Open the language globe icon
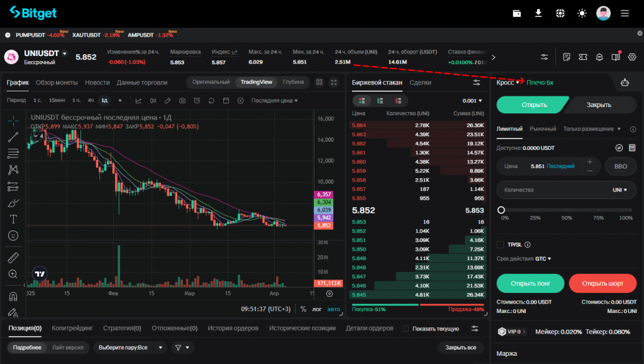The image size is (644, 364). 560,14
